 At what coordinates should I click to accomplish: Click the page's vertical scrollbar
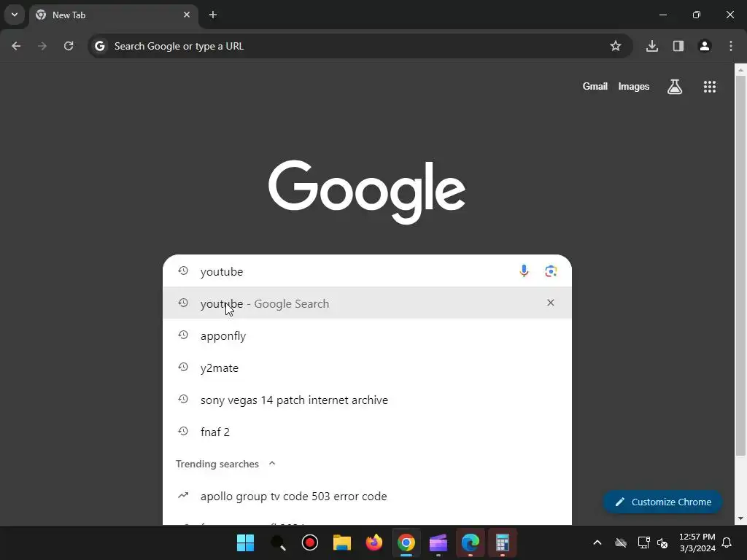pos(740,267)
